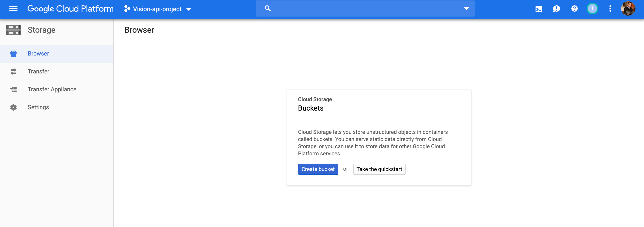This screenshot has width=644, height=227.
Task: Open the three-dot utilities menu
Action: pyautogui.click(x=610, y=9)
